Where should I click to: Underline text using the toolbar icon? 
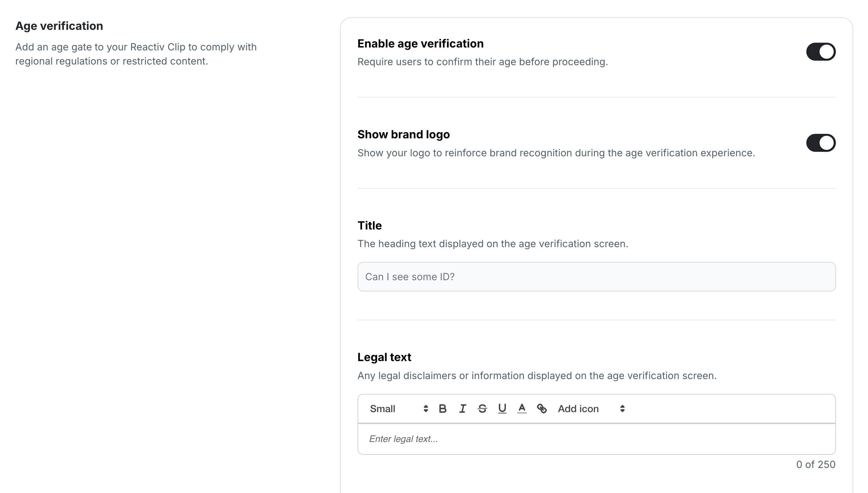pos(502,409)
